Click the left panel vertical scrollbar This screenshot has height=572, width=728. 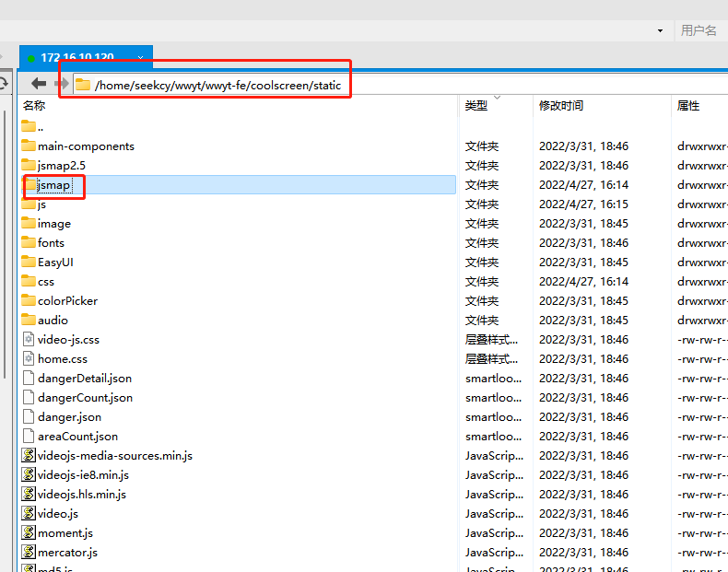click(5, 243)
